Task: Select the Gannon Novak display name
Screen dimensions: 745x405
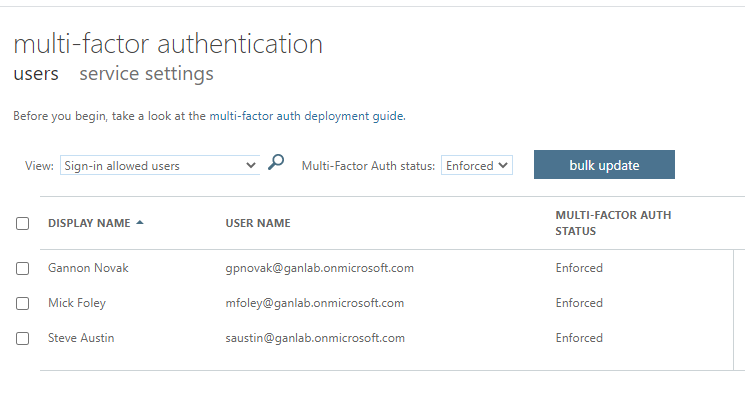Action: point(88,268)
